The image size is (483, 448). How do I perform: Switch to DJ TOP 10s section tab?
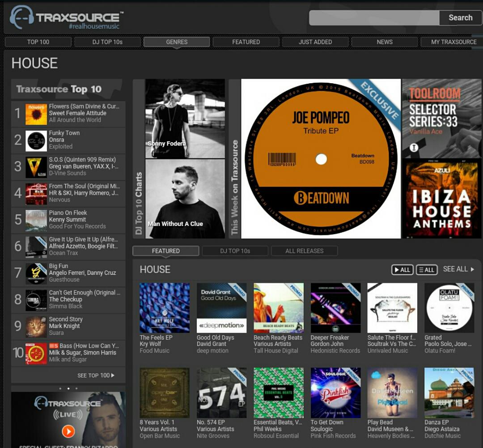[x=235, y=251]
